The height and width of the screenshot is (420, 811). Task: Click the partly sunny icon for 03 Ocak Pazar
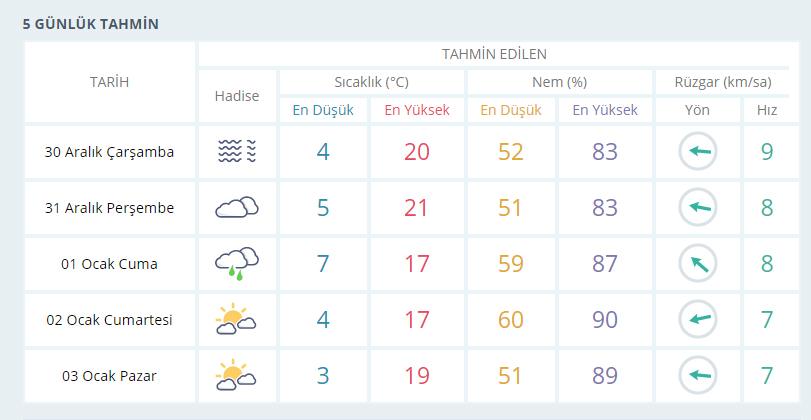pos(237,376)
